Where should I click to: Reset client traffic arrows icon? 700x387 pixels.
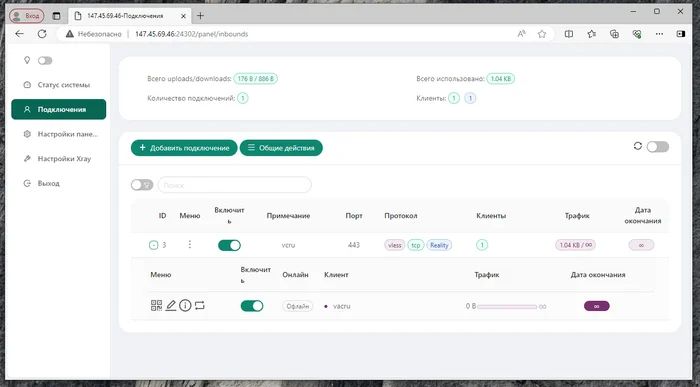[200, 305]
